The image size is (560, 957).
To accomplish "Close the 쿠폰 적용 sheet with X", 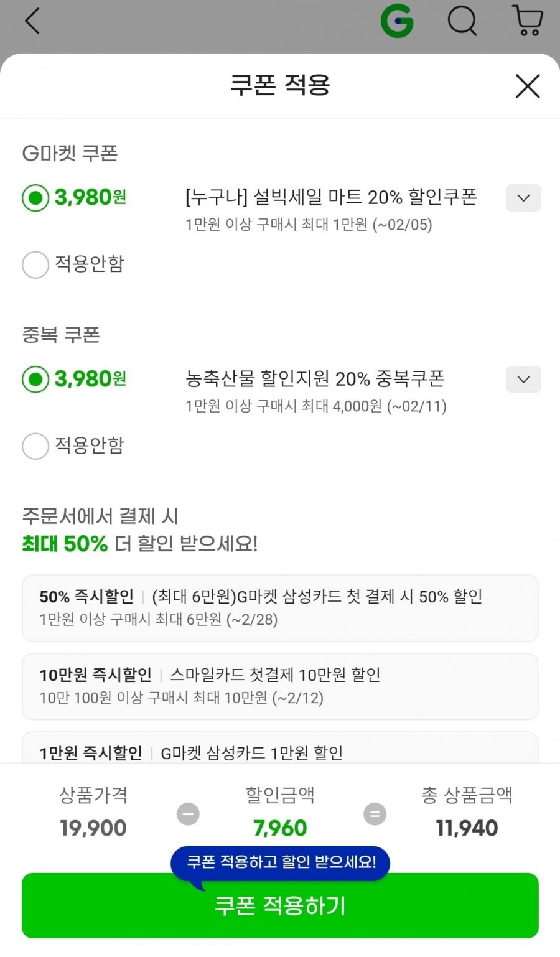I will (x=528, y=86).
